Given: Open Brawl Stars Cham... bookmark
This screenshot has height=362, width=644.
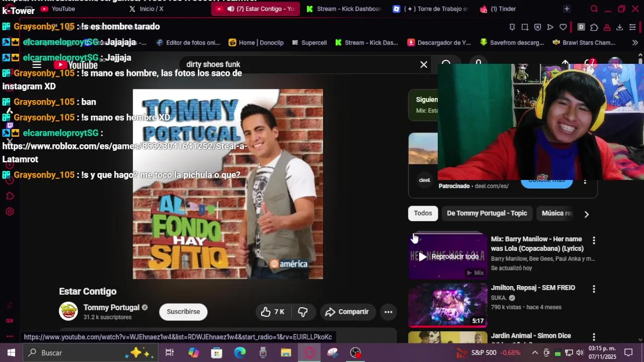Looking at the screenshot, I should [584, 43].
